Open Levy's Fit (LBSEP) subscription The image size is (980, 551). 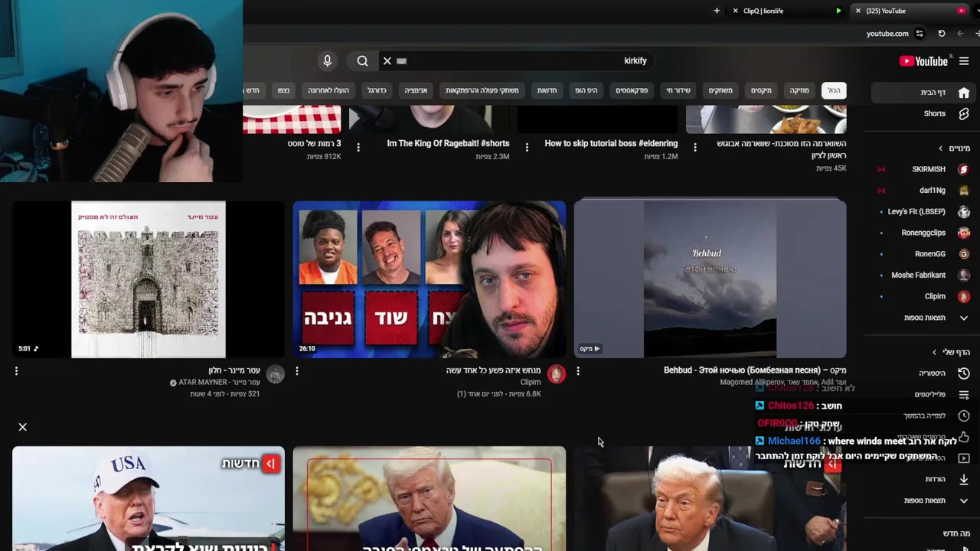click(925, 212)
